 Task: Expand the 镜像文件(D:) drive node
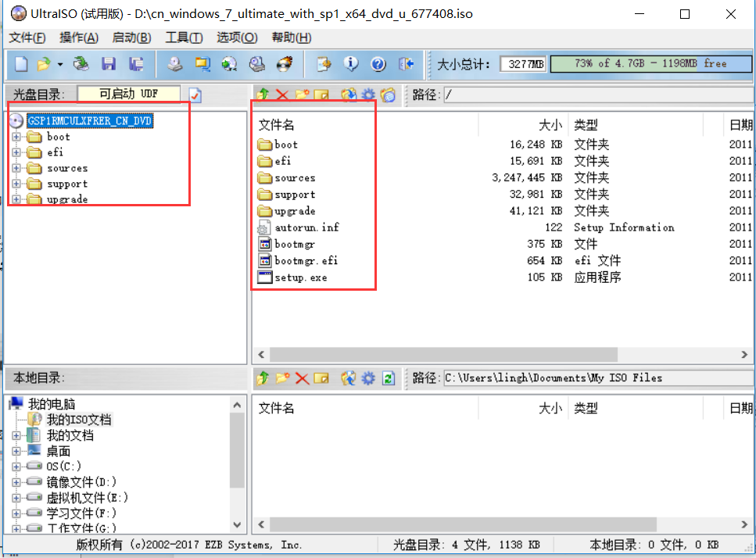16,482
